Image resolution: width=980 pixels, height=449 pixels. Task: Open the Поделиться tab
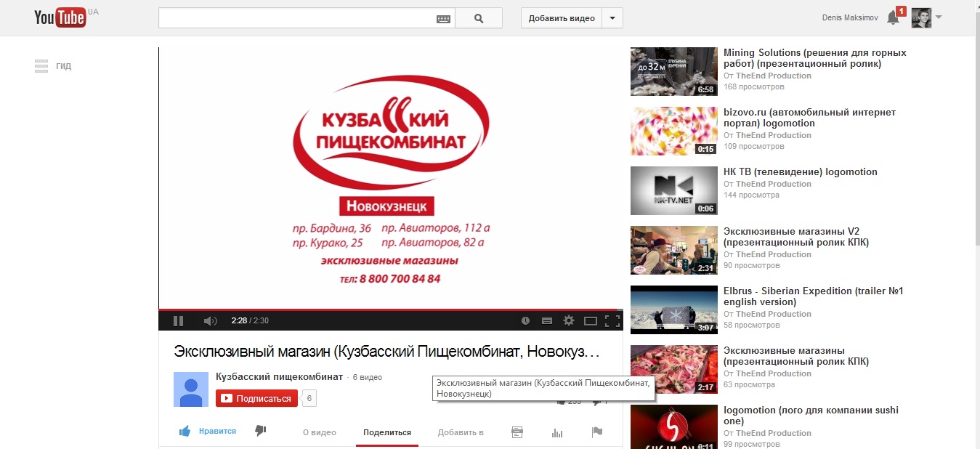(x=387, y=432)
